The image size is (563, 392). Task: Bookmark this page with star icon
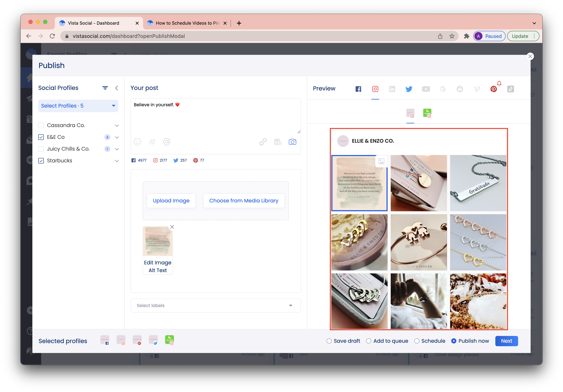pos(452,36)
